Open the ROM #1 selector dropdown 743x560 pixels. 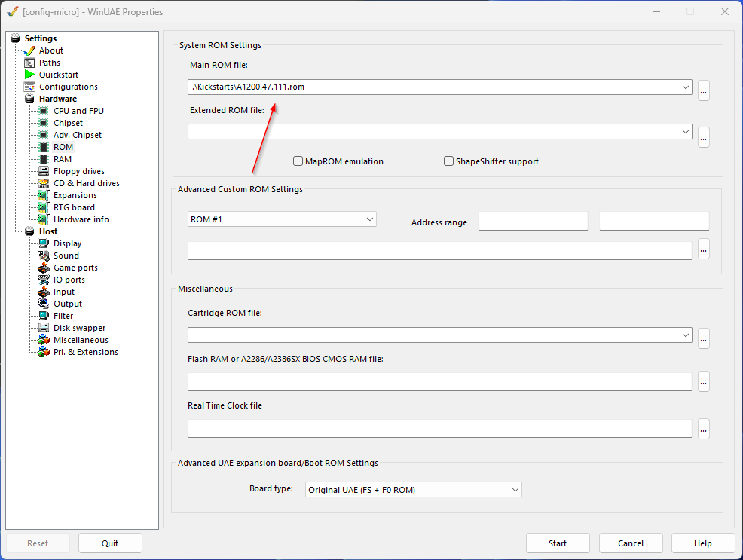click(282, 219)
